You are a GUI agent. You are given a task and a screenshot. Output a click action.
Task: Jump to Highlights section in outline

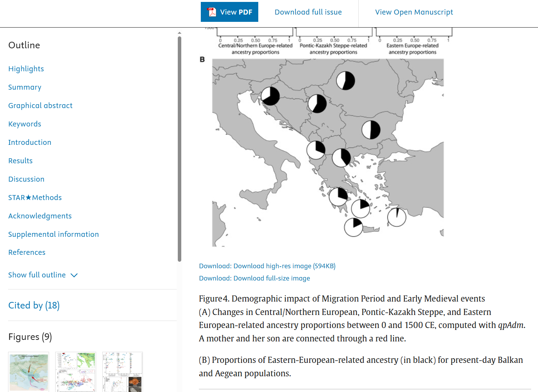pos(26,69)
